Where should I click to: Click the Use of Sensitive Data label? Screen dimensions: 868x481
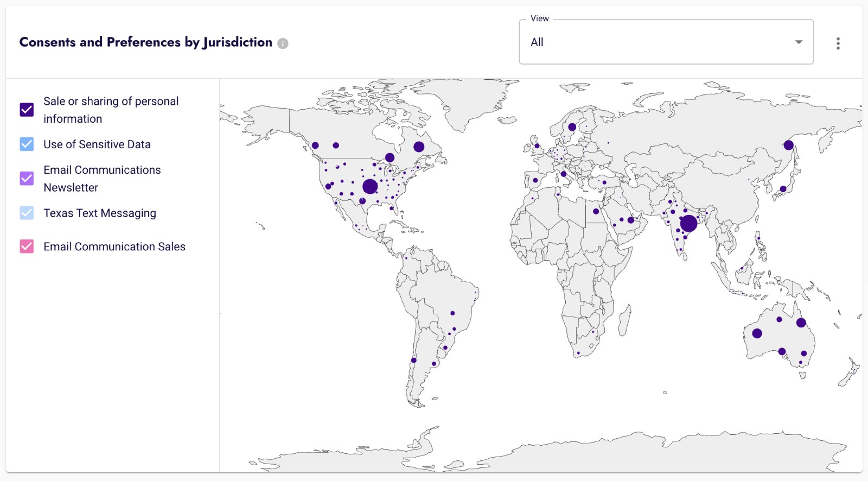pos(97,144)
